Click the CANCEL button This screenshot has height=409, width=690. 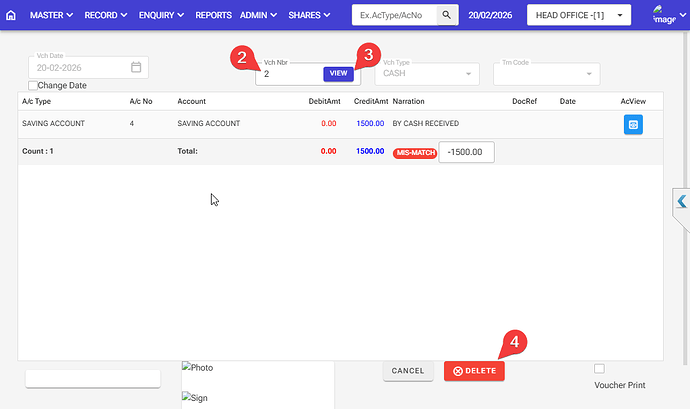[408, 371]
